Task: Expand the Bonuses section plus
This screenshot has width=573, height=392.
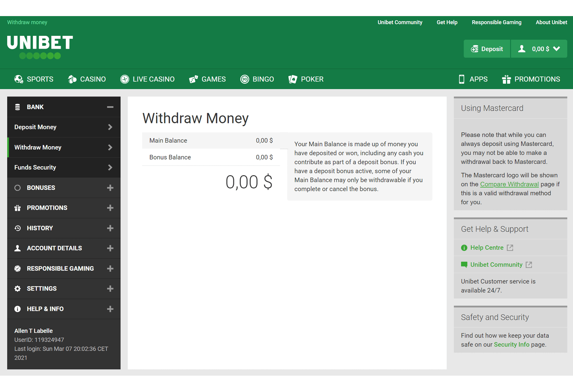Action: click(110, 188)
